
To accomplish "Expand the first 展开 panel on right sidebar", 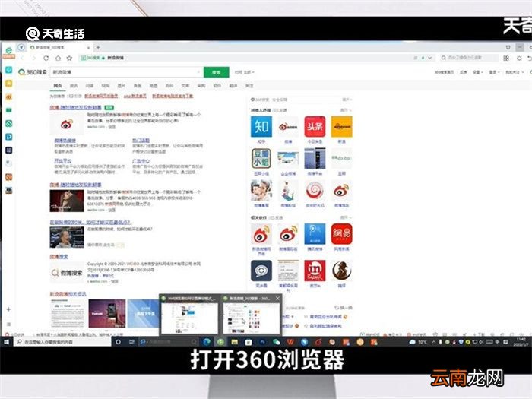I will pyautogui.click(x=347, y=100).
